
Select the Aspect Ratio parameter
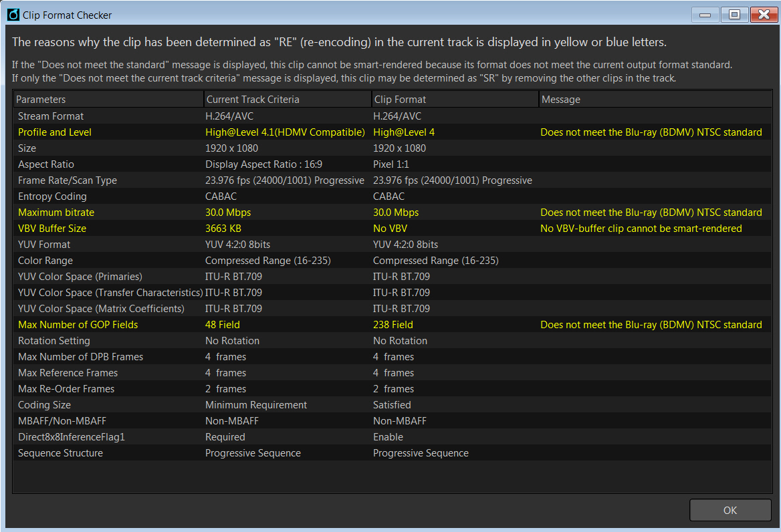(46, 164)
